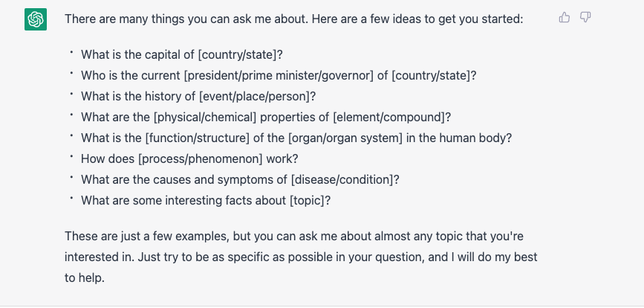Image resolution: width=644 pixels, height=308 pixels.
Task: Click 'How does [process/phenomenon] work?' line
Action: (x=189, y=158)
